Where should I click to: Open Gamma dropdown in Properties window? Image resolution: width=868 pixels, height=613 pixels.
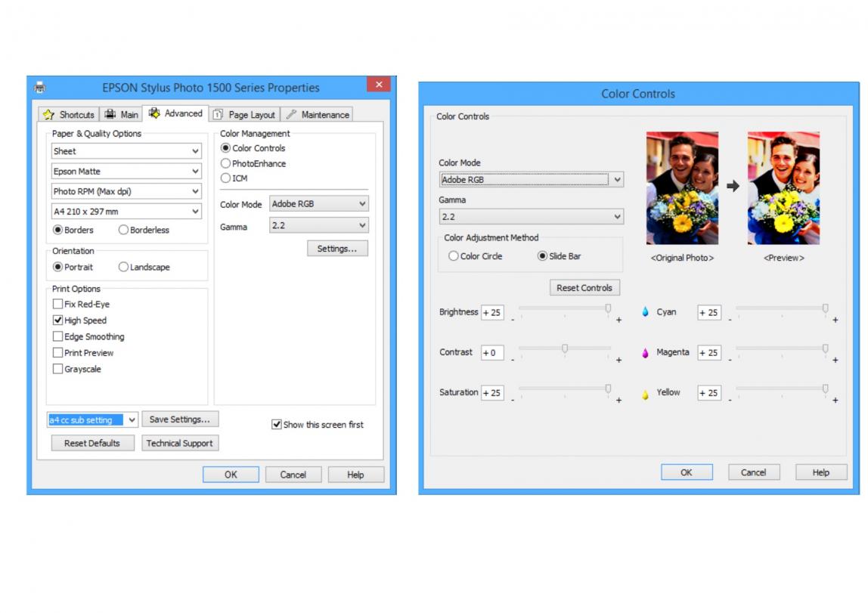pos(319,225)
